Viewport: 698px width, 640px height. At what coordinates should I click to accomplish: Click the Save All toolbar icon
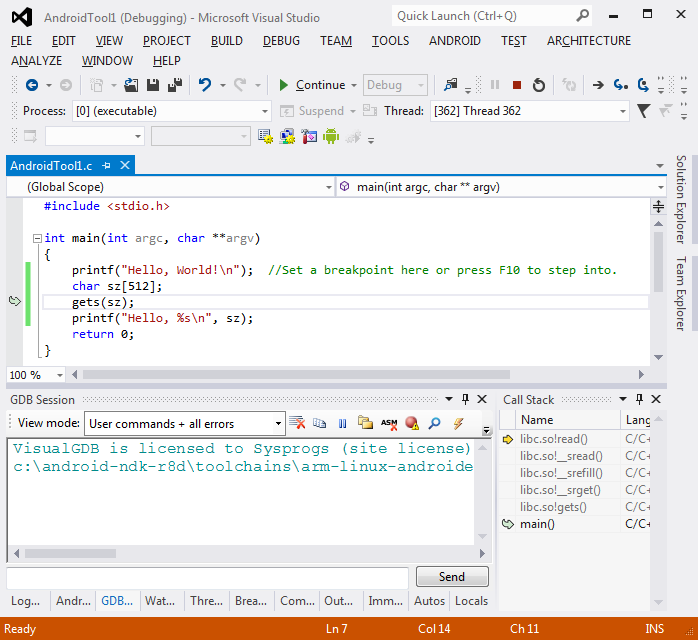point(175,85)
